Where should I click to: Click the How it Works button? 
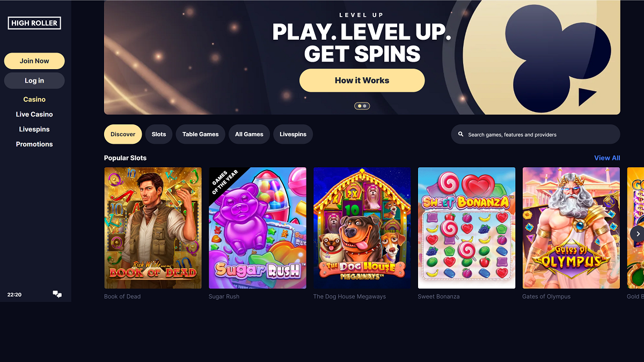[x=362, y=80]
